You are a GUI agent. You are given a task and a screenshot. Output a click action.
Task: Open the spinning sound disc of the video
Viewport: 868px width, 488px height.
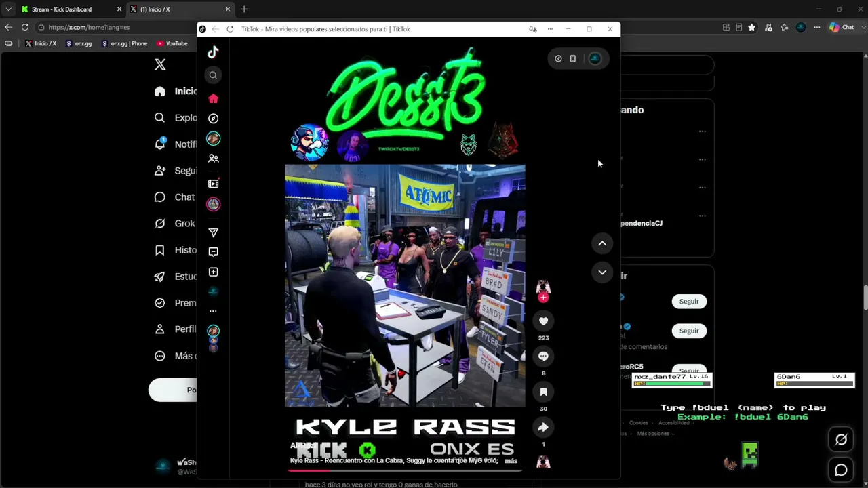coord(543,462)
